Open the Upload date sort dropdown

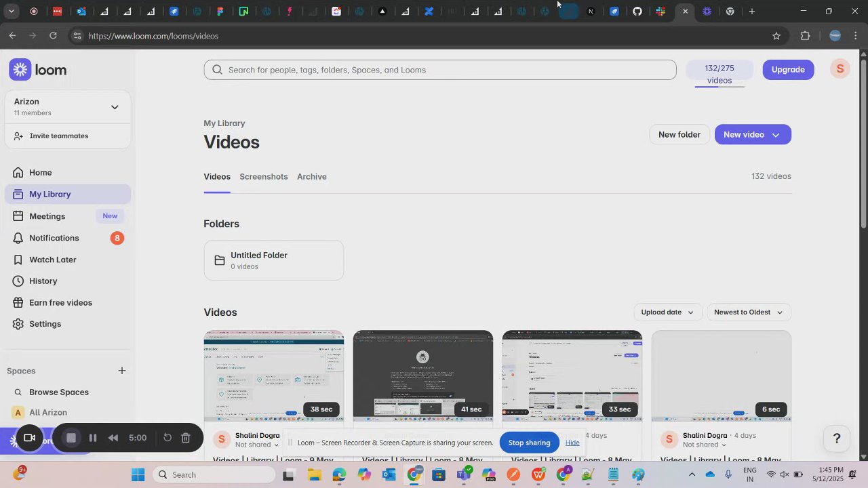click(x=667, y=312)
